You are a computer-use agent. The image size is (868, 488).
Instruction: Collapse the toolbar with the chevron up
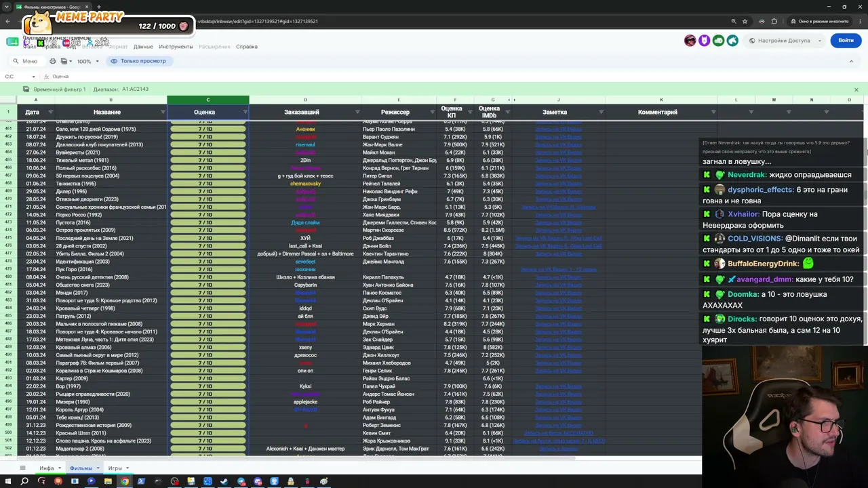[851, 61]
